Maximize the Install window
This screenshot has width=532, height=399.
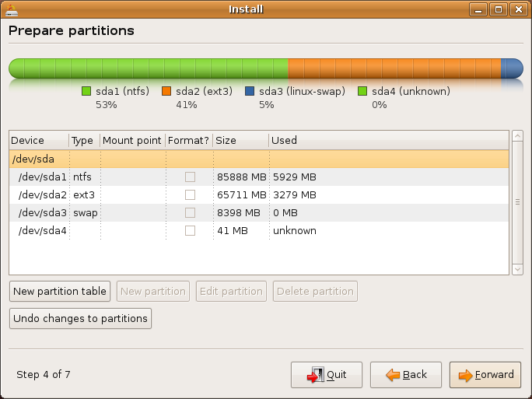click(499, 10)
